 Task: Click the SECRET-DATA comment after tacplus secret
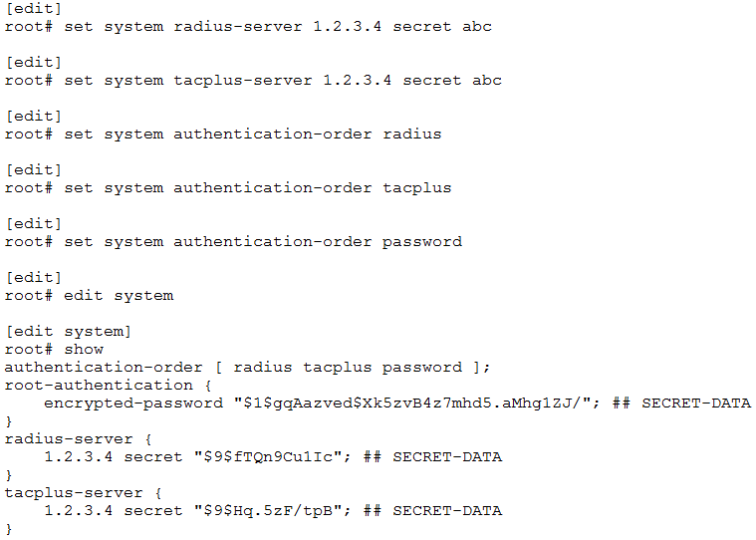click(446, 510)
